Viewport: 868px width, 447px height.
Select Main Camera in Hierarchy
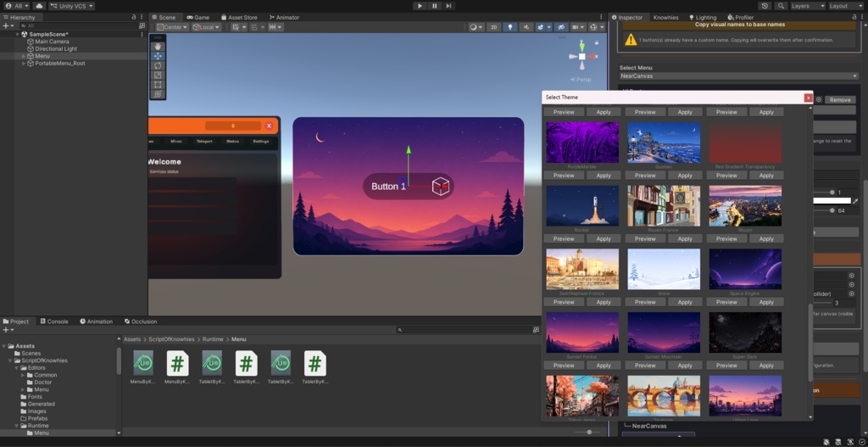coord(52,42)
